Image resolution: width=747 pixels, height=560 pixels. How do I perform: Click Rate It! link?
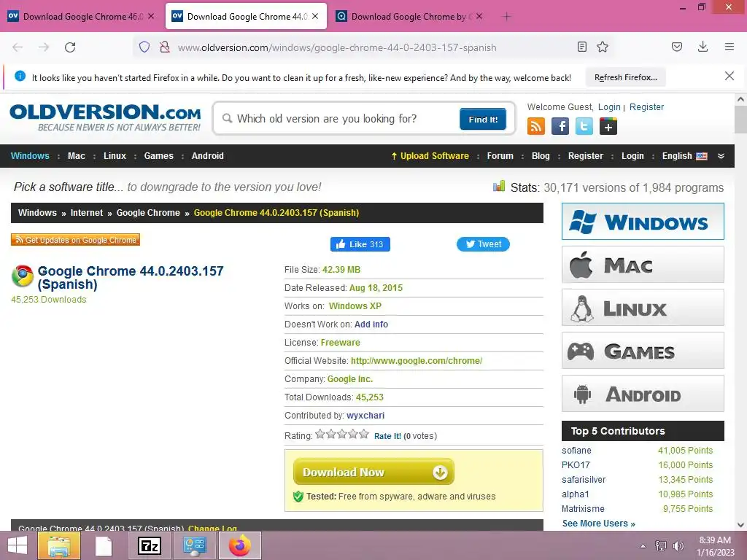point(387,436)
